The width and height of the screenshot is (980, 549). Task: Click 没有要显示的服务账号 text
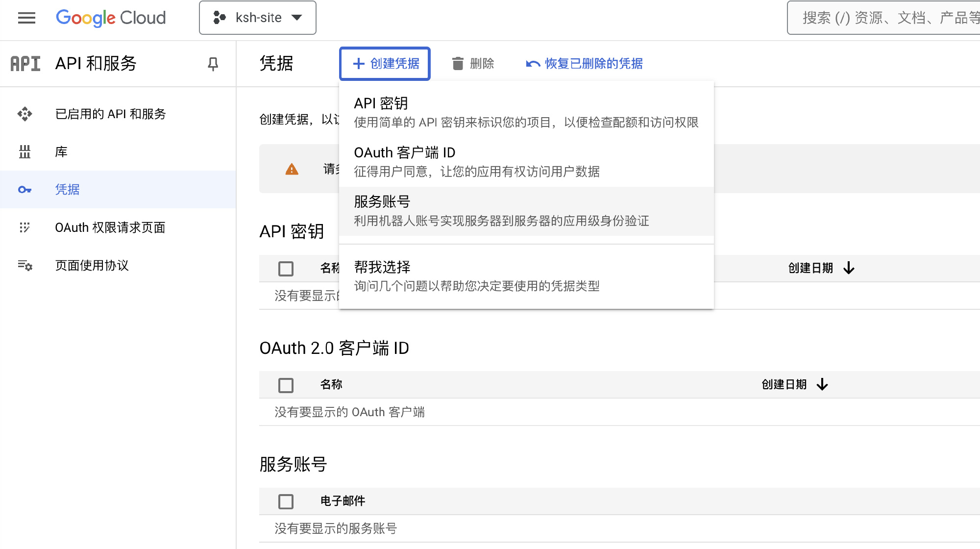click(336, 528)
